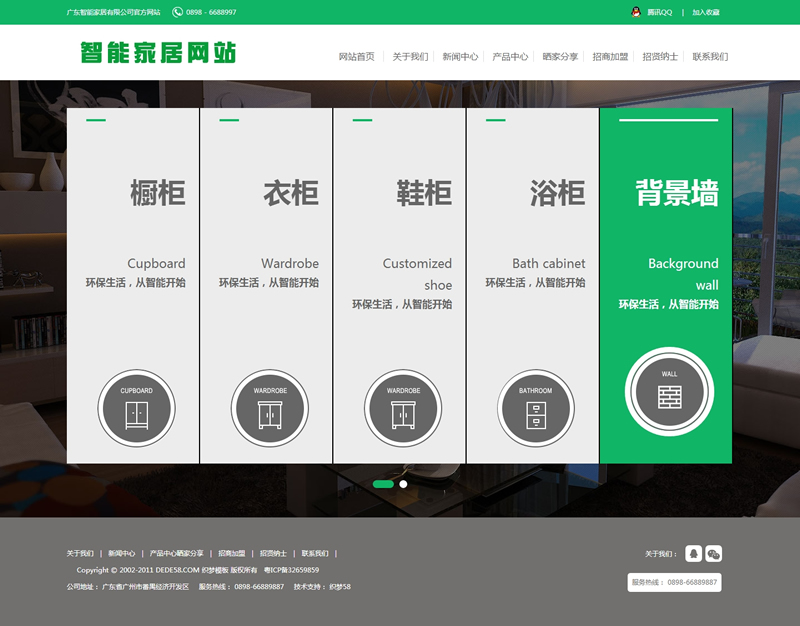Click the 智能家居网站 logo
800x626 pixels.
click(158, 53)
